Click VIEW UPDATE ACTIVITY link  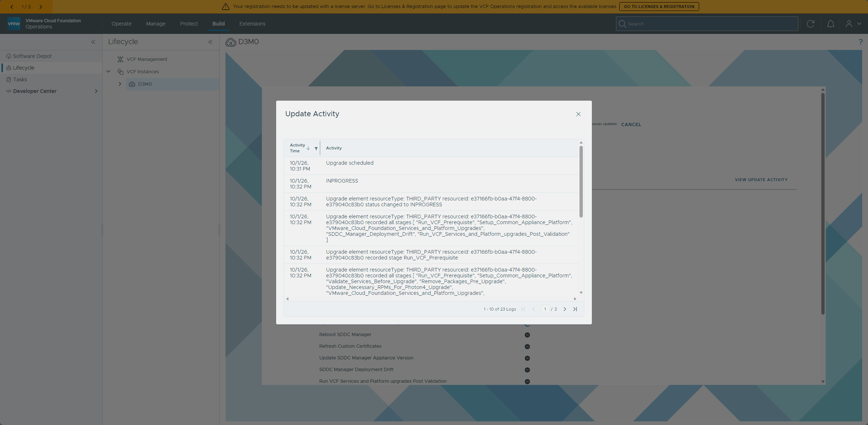(761, 180)
